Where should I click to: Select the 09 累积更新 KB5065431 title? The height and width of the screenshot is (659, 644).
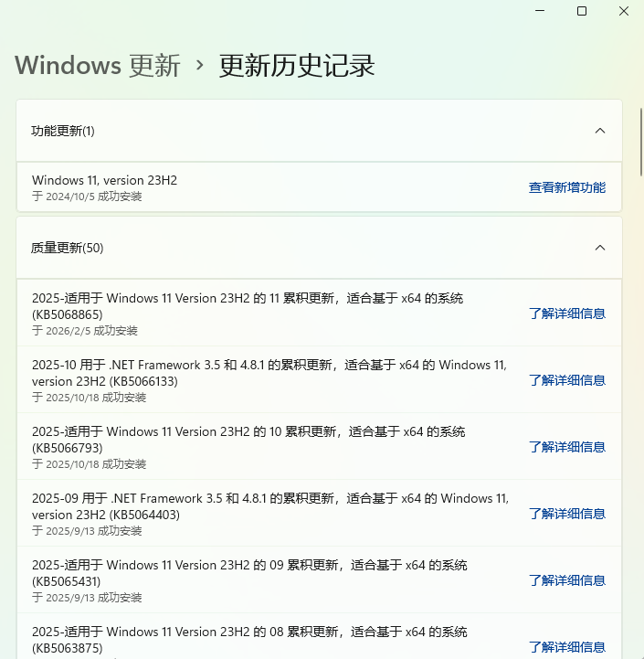pyautogui.click(x=249, y=573)
